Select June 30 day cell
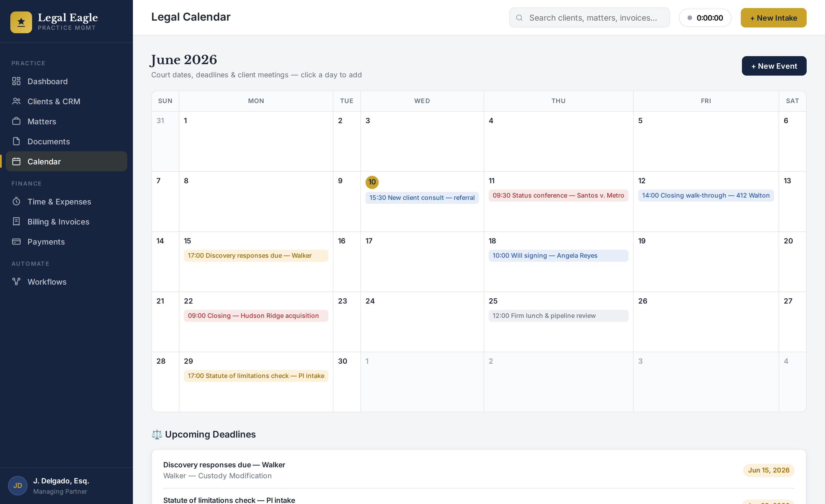Image resolution: width=825 pixels, height=504 pixels. (x=347, y=382)
